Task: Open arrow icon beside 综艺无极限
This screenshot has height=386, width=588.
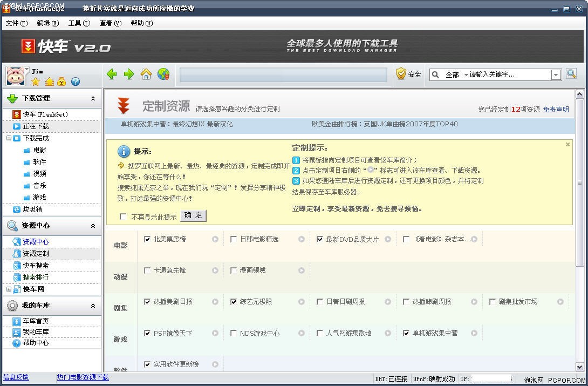Action: (302, 302)
